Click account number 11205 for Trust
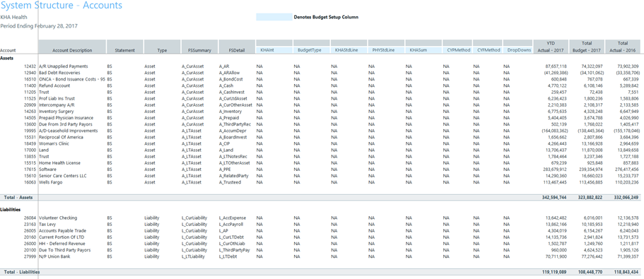644x279 pixels. click(30, 92)
